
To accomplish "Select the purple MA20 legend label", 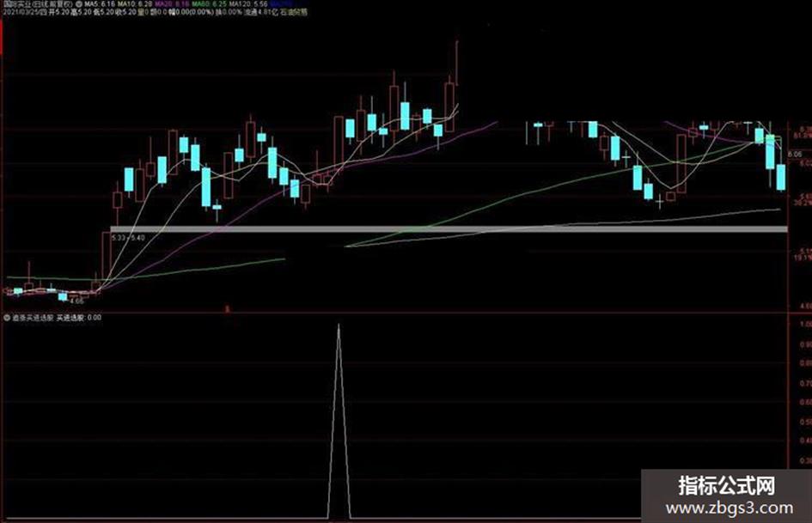I will [x=172, y=4].
